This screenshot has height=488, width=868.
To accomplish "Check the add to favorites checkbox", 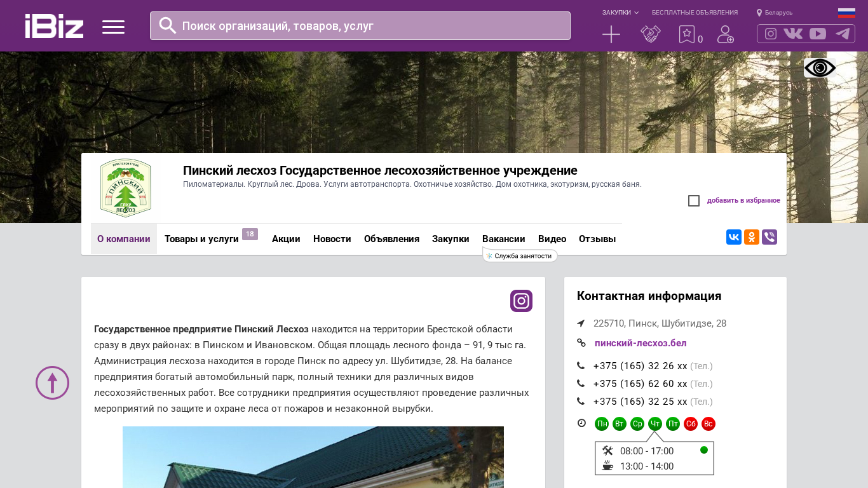I will click(x=694, y=201).
